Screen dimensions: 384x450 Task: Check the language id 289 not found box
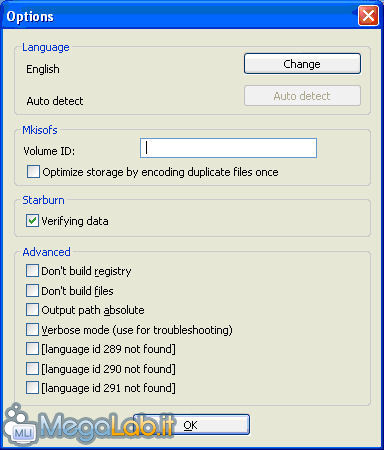click(32, 349)
